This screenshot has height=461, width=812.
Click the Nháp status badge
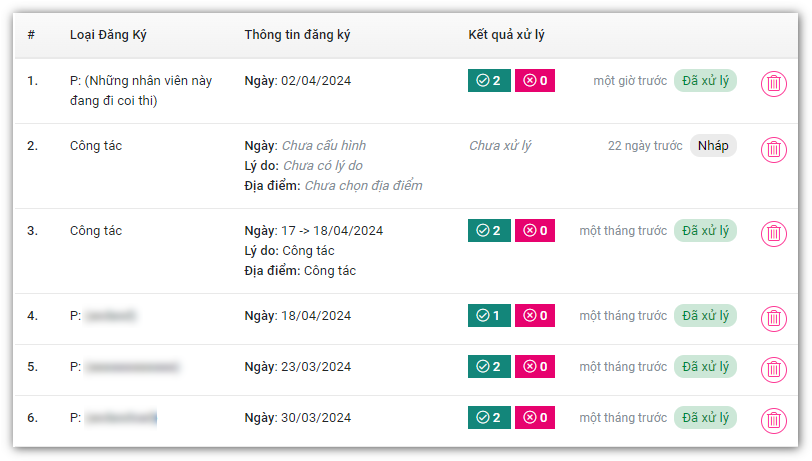pos(713,146)
